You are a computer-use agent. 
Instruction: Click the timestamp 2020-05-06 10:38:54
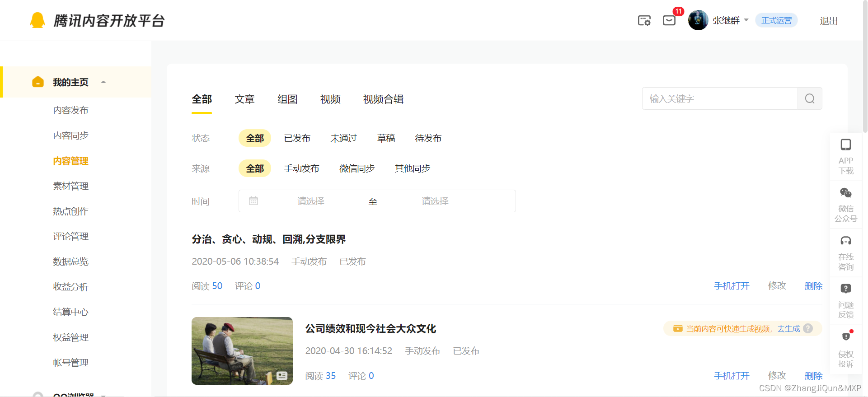(x=235, y=262)
